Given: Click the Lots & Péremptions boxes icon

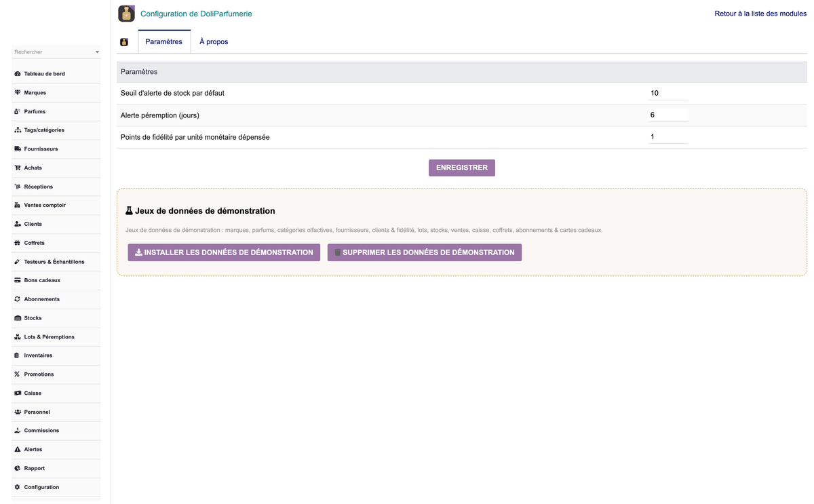Looking at the screenshot, I should pos(18,336).
